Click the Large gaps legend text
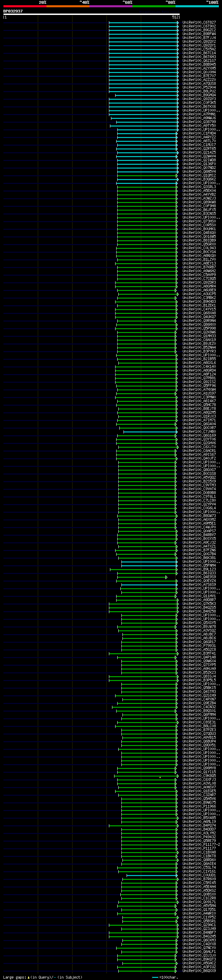 43,977
